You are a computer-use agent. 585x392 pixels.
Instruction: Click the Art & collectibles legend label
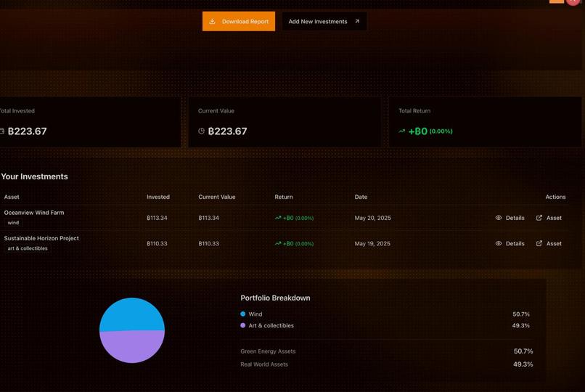pos(271,326)
